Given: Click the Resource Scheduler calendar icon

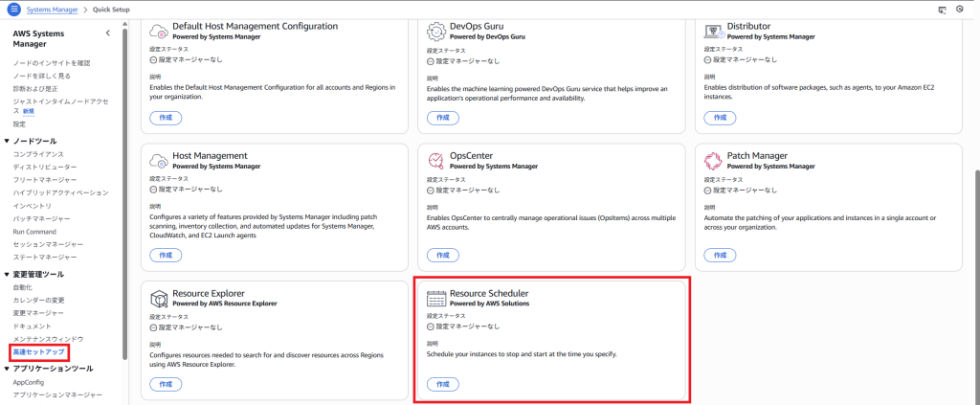Looking at the screenshot, I should coord(435,298).
